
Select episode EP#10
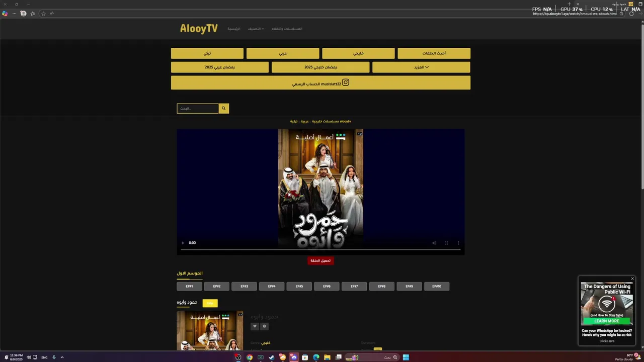[x=437, y=286]
